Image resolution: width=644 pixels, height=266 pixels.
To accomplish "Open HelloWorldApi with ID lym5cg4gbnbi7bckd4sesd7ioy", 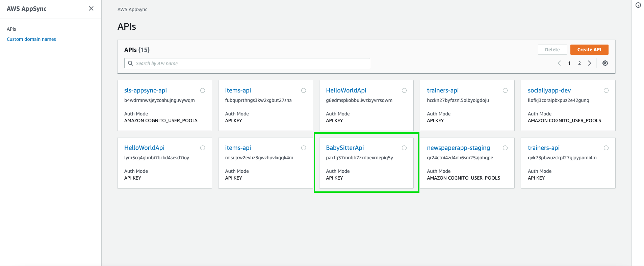I will tap(144, 148).
